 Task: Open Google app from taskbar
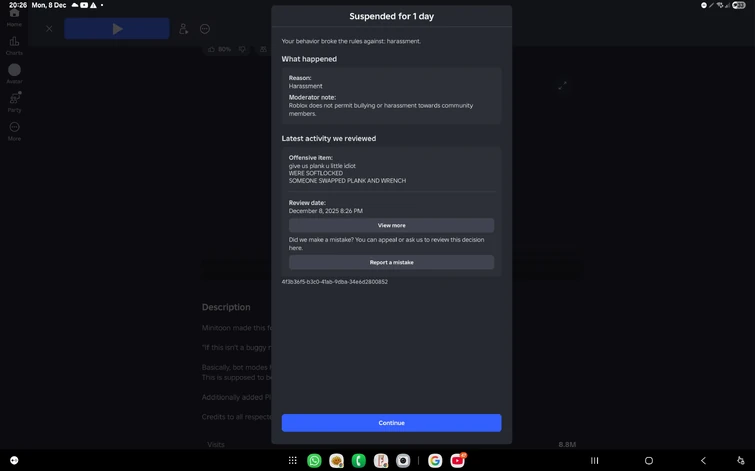(435, 461)
